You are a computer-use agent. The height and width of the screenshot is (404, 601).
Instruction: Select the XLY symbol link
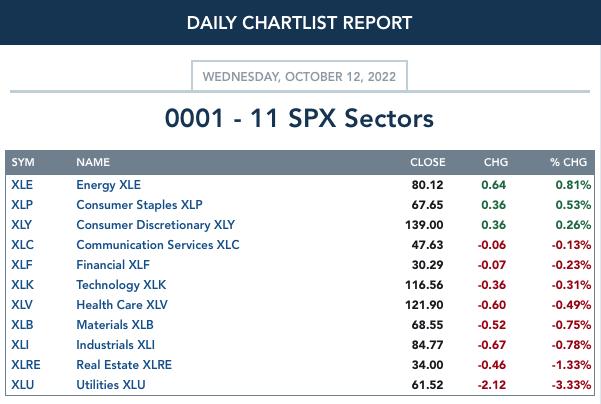point(21,225)
